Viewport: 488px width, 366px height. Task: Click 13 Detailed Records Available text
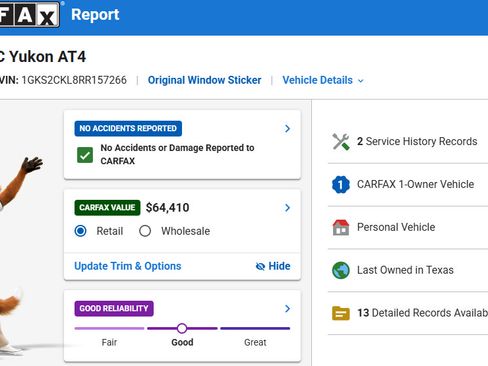coord(422,313)
